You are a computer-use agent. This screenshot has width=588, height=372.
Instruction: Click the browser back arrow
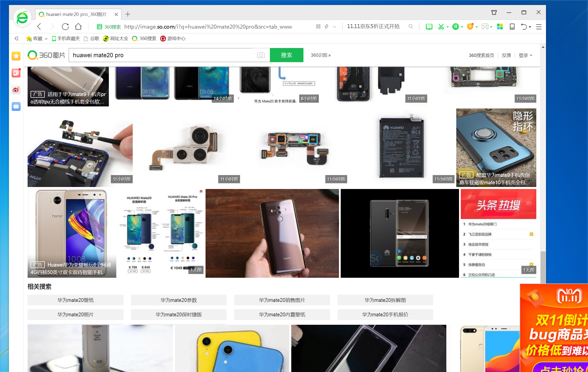[39, 27]
